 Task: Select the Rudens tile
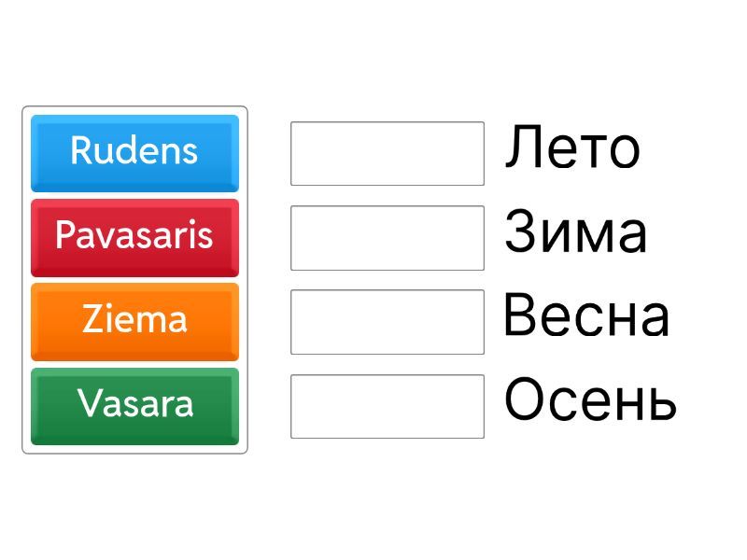134,152
